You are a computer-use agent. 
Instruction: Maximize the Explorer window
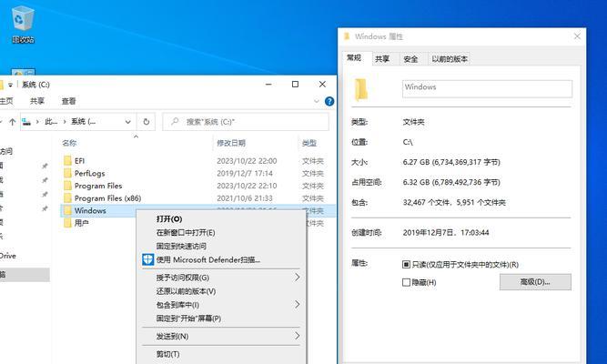(x=295, y=84)
